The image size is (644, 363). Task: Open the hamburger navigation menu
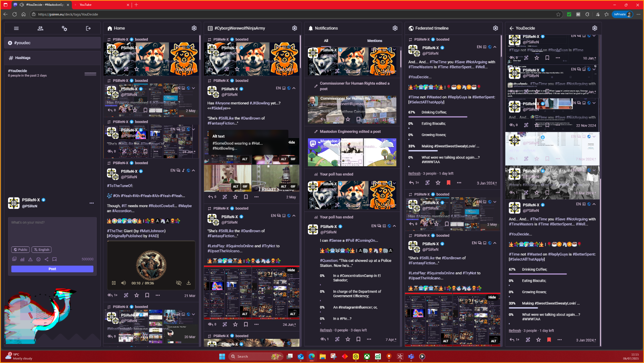point(16,29)
